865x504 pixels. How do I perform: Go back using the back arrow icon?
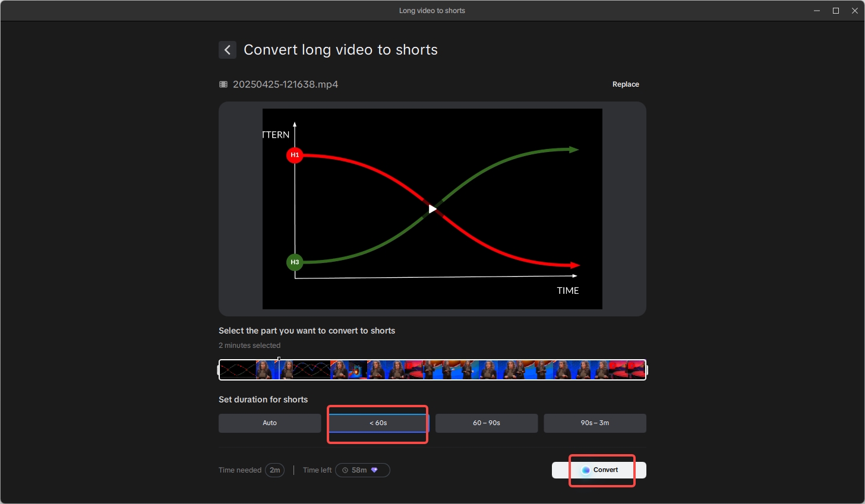(x=228, y=50)
